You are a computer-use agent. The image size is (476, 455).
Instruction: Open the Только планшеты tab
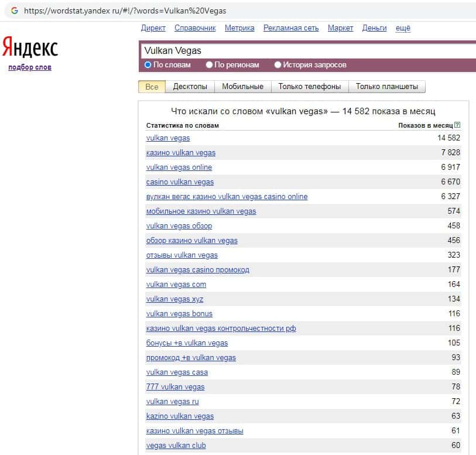(x=386, y=87)
